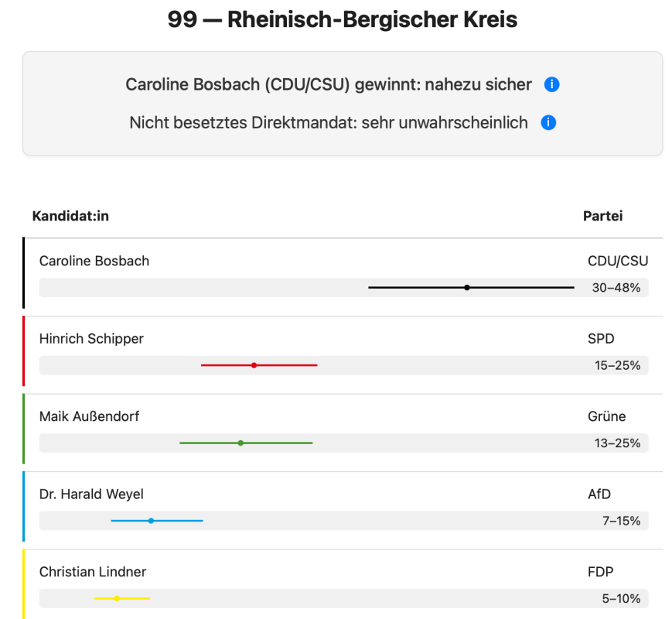
Task: Click info icon beside Bosbach win probability
Action: click(x=551, y=84)
